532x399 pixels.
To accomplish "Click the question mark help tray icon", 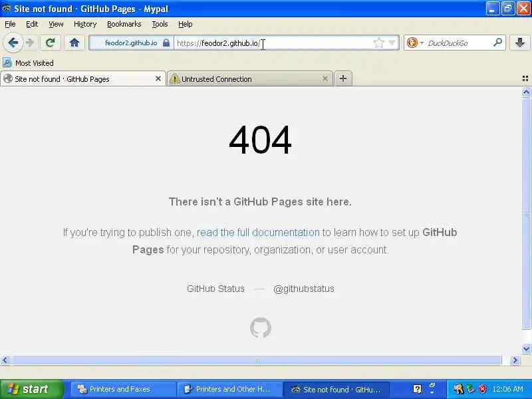I will pos(418,389).
